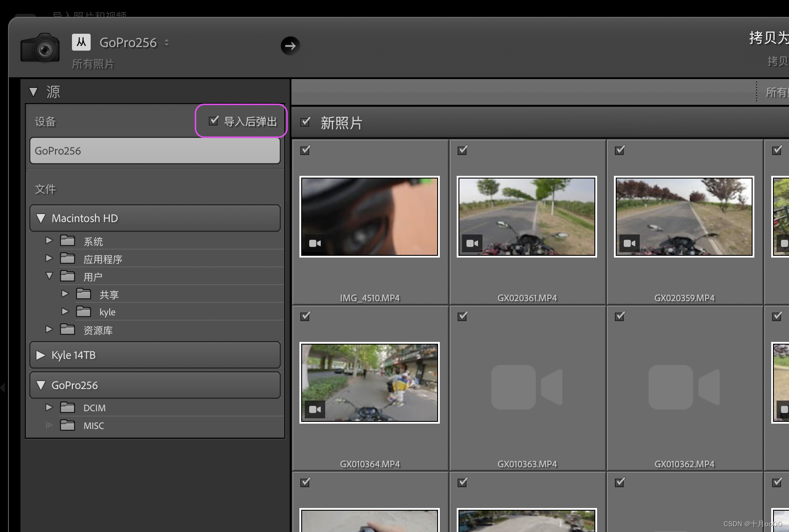Select the MISC folder icon

[x=68, y=425]
